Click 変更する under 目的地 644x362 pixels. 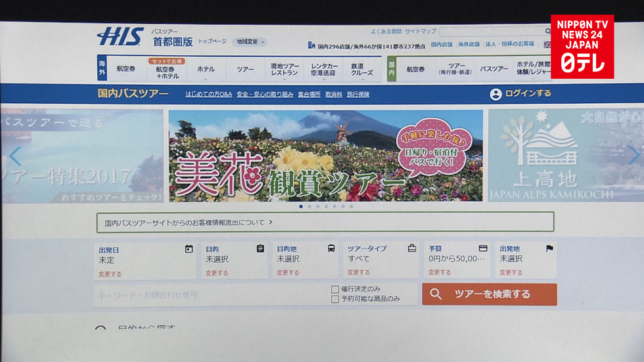(288, 273)
